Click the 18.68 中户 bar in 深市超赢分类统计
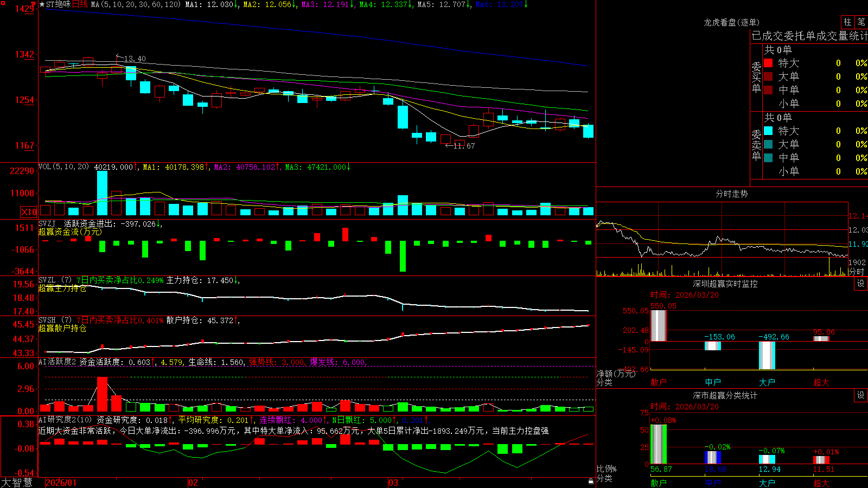 point(713,457)
